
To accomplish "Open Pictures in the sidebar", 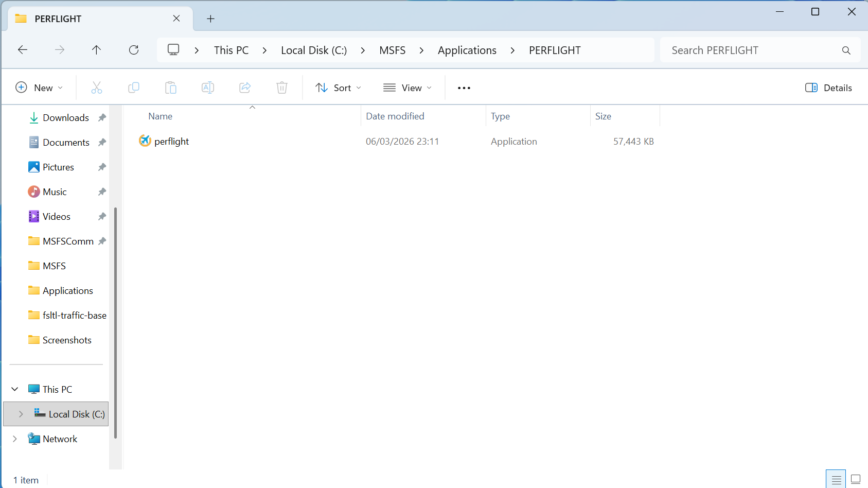I will click(58, 167).
